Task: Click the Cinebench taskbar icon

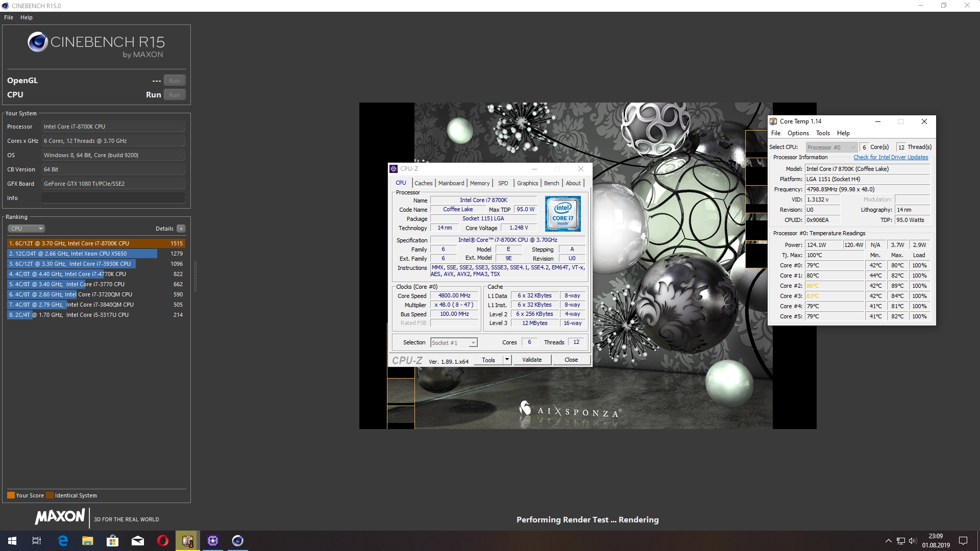Action: (238, 541)
